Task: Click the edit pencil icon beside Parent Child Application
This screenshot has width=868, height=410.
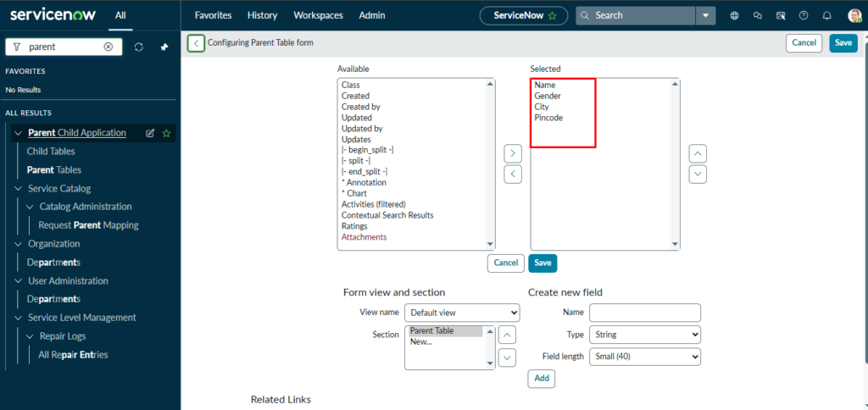Action: [150, 133]
